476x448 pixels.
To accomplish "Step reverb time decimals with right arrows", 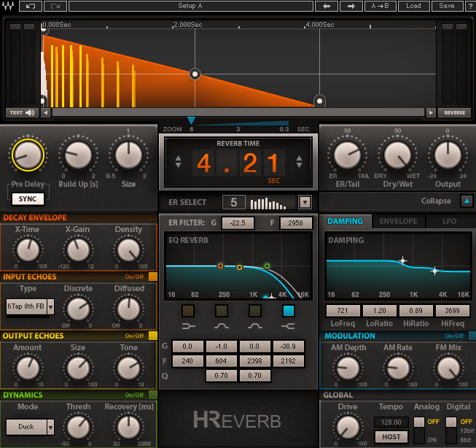I will 299,162.
